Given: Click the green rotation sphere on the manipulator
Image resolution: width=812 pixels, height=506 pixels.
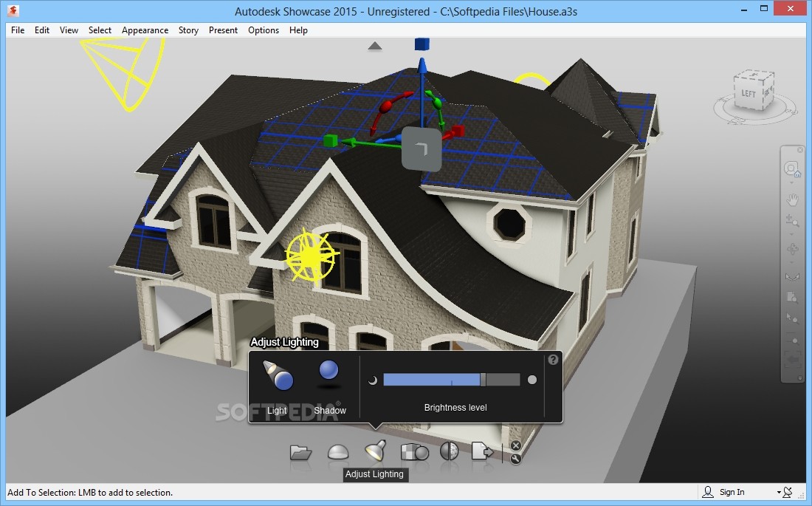Looking at the screenshot, I should [x=436, y=103].
